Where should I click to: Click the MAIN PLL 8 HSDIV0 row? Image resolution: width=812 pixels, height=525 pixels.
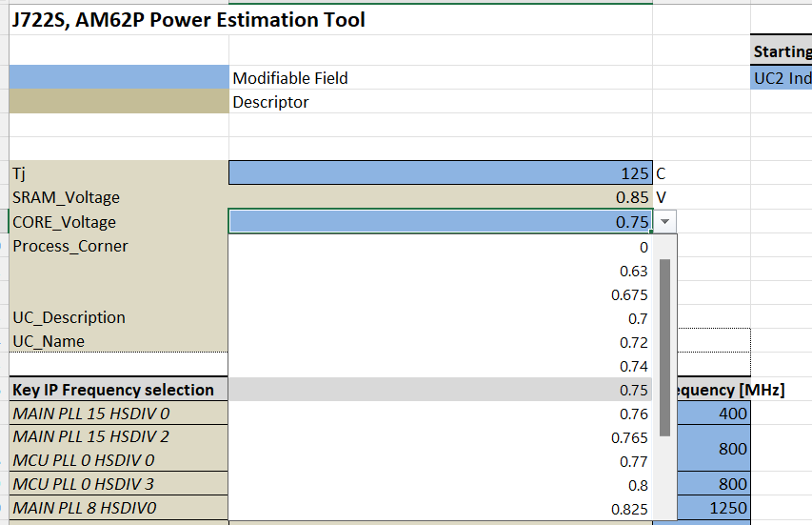(119, 508)
